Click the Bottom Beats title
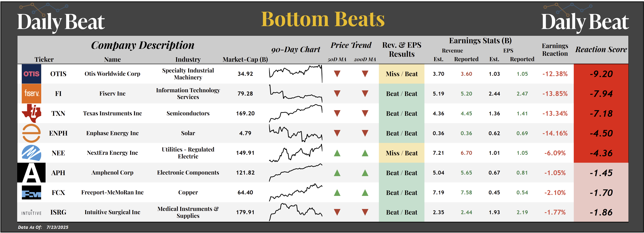644x233 pixels. (323, 19)
